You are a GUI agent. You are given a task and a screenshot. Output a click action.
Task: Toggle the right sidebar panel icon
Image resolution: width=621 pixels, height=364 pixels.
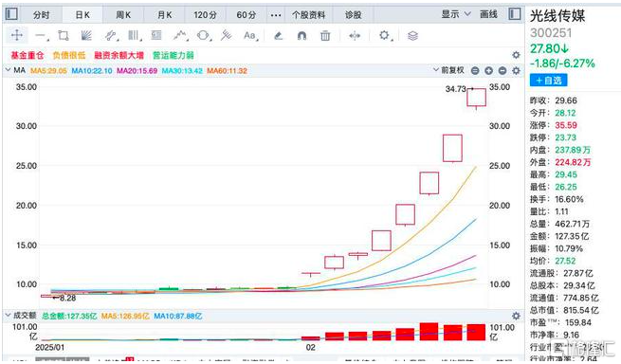click(515, 14)
